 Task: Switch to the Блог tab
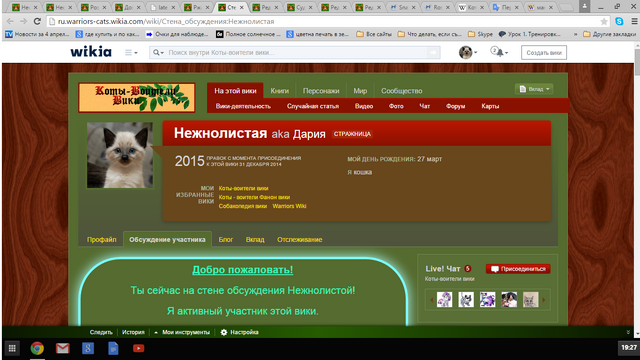(x=225, y=240)
